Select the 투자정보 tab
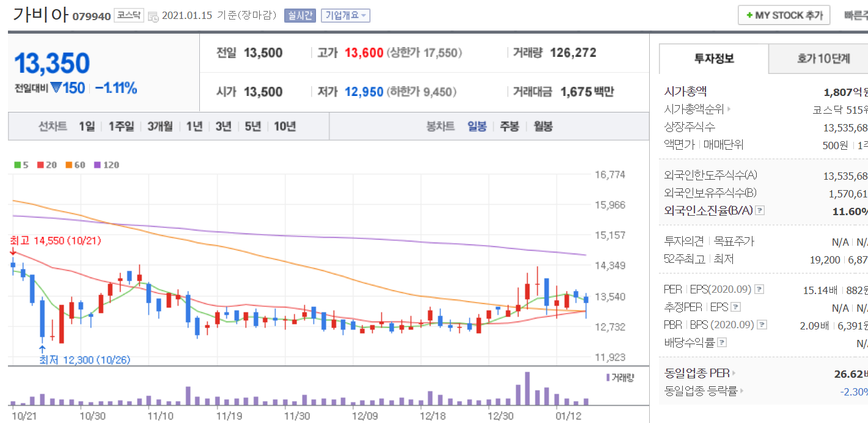868x423 pixels. click(x=714, y=59)
